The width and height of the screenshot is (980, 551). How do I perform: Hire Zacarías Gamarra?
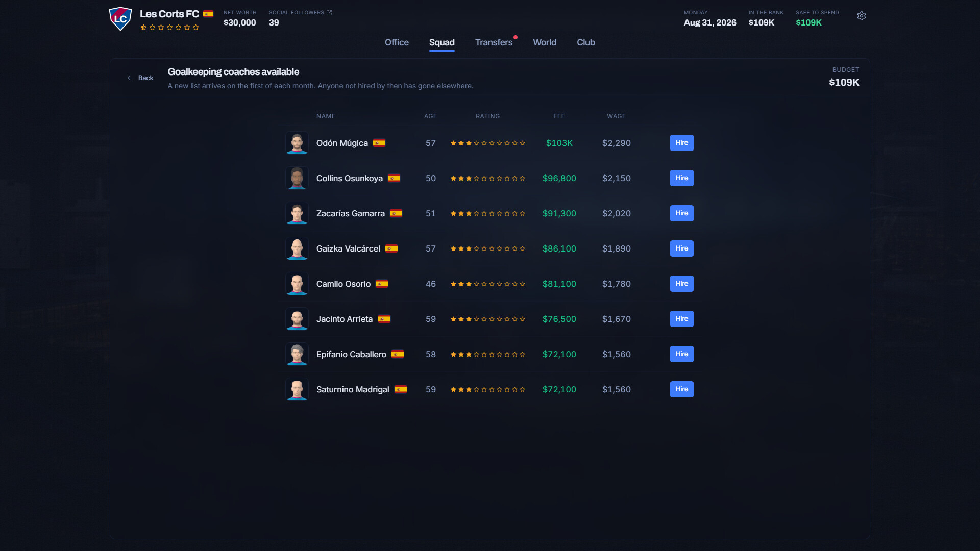pyautogui.click(x=681, y=213)
